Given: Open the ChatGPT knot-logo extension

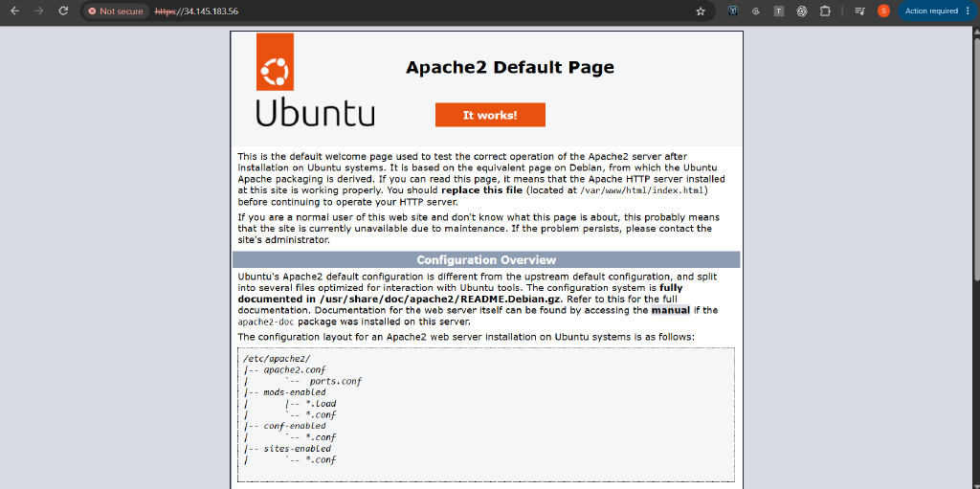Looking at the screenshot, I should 802,11.
